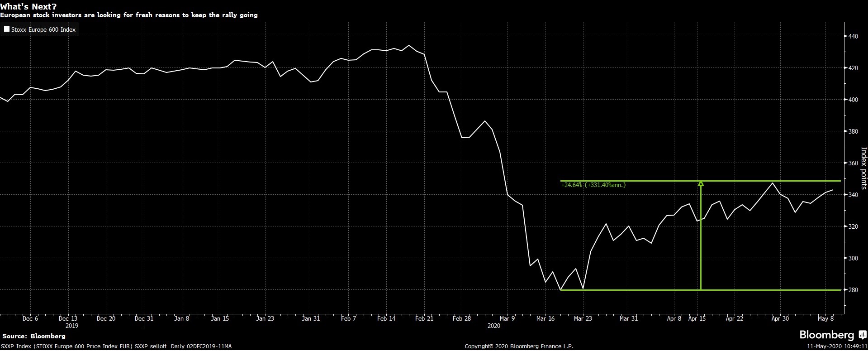Click the "Dec 20" date label
Screen dimensions: 868x351
(106, 318)
